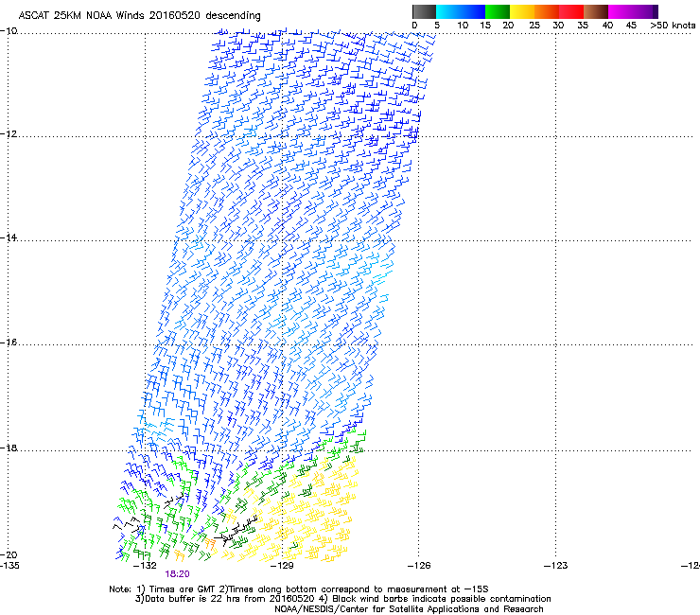Click the cyan-blue 5-15 knots legend swatch
This screenshot has height=615, width=700.
(461, 11)
